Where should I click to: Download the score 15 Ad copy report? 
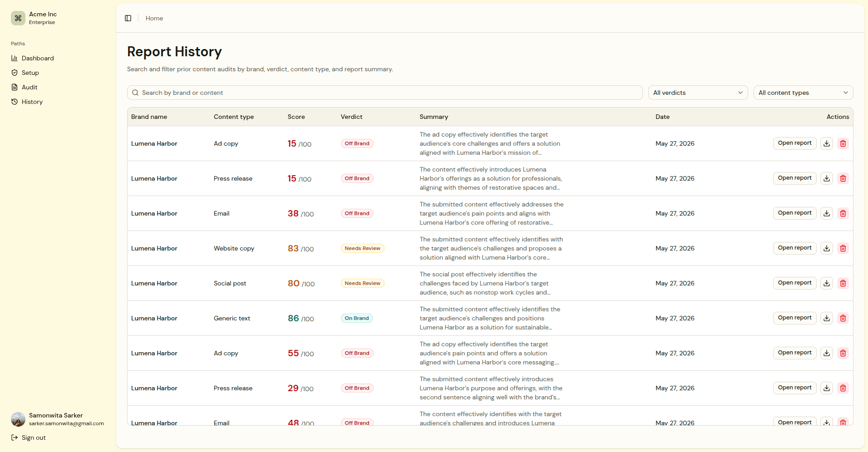click(x=827, y=143)
